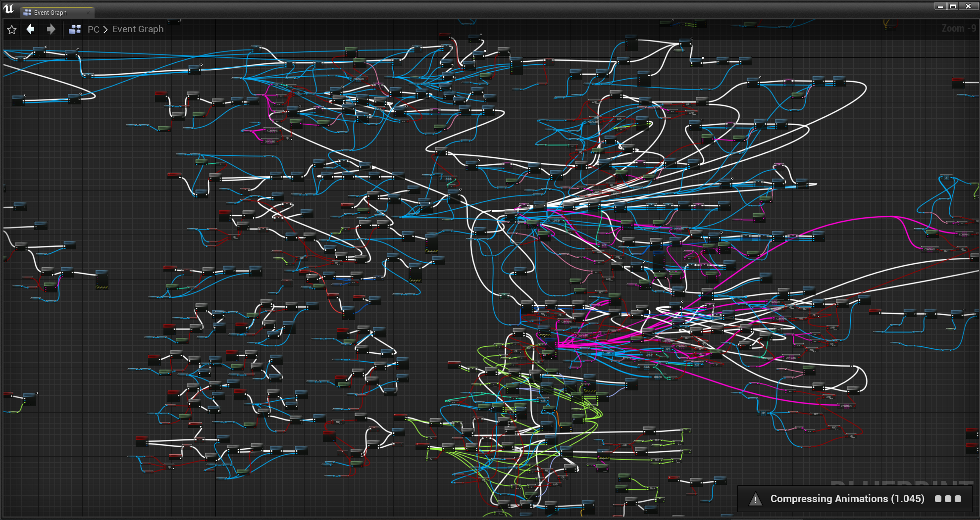Expand the breadcrumb chevron after PC
This screenshot has height=520, width=980.
[105, 30]
